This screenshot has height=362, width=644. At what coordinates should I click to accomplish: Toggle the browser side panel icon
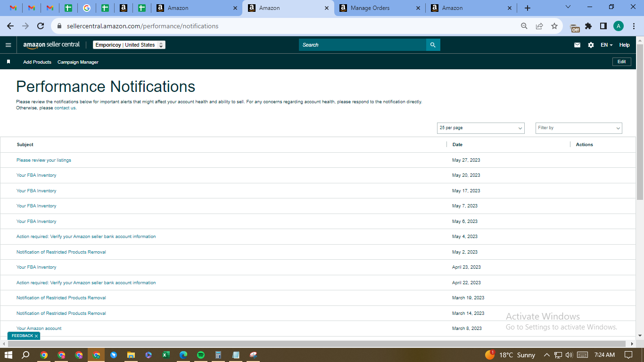(603, 26)
